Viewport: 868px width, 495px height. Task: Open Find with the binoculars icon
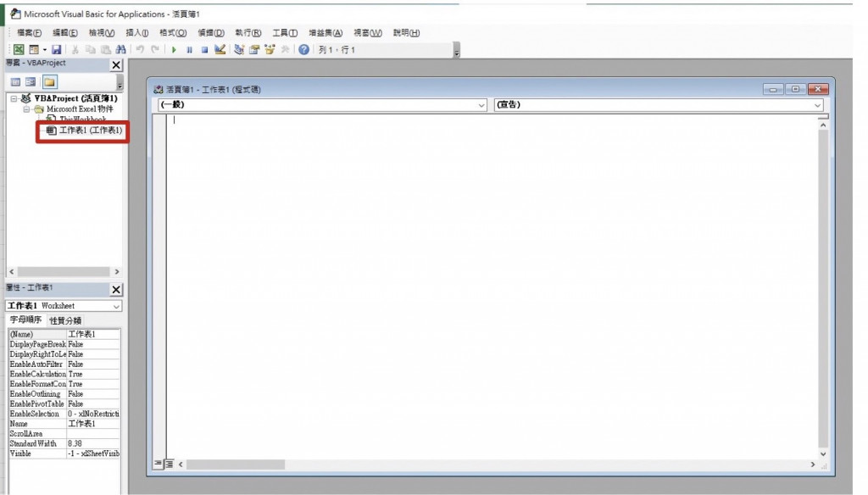click(120, 50)
